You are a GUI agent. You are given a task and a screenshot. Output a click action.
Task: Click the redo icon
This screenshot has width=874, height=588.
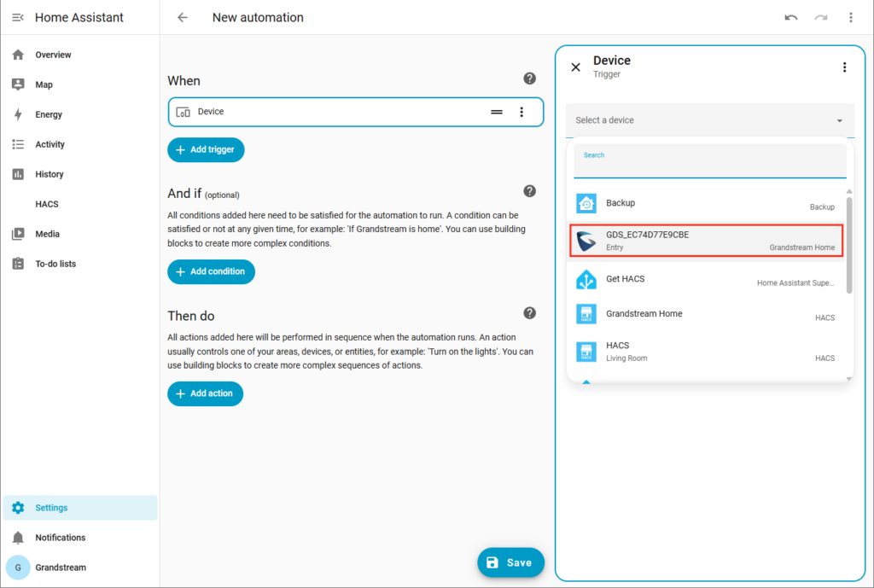(821, 17)
